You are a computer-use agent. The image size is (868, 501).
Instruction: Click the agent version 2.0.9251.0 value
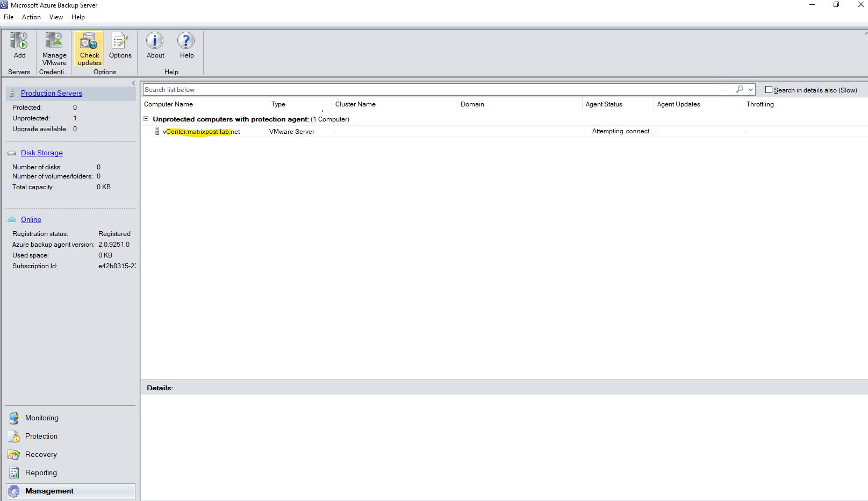tap(114, 245)
